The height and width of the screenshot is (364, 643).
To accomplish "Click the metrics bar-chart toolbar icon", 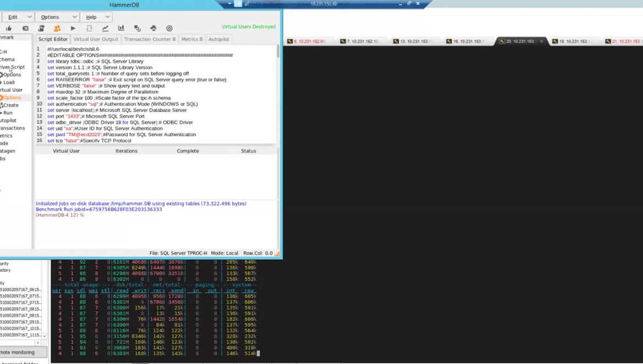I will [121, 28].
